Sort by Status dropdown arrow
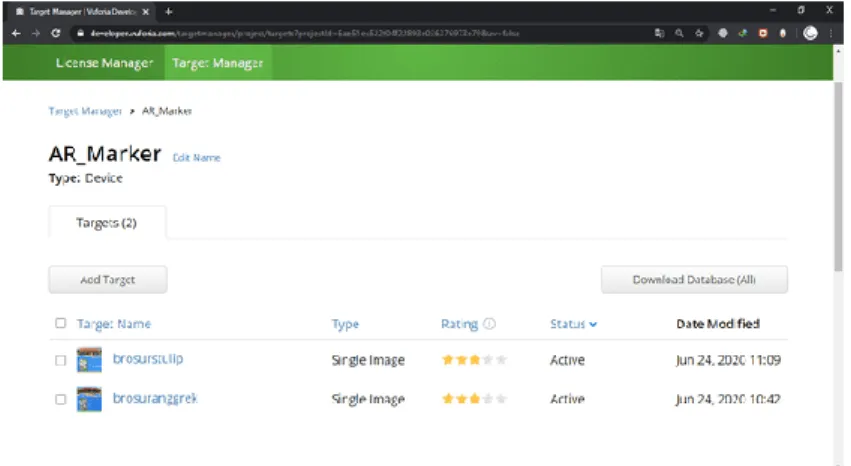 [593, 324]
